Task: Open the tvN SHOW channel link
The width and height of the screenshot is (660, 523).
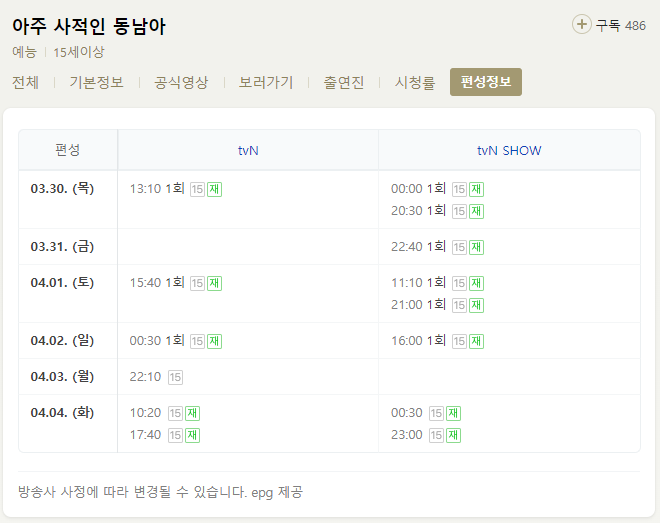Action: 509,150
